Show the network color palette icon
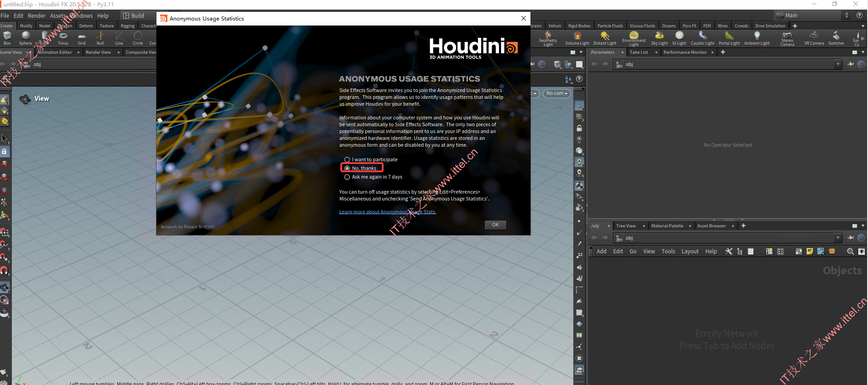This screenshot has height=385, width=868. pos(769,252)
